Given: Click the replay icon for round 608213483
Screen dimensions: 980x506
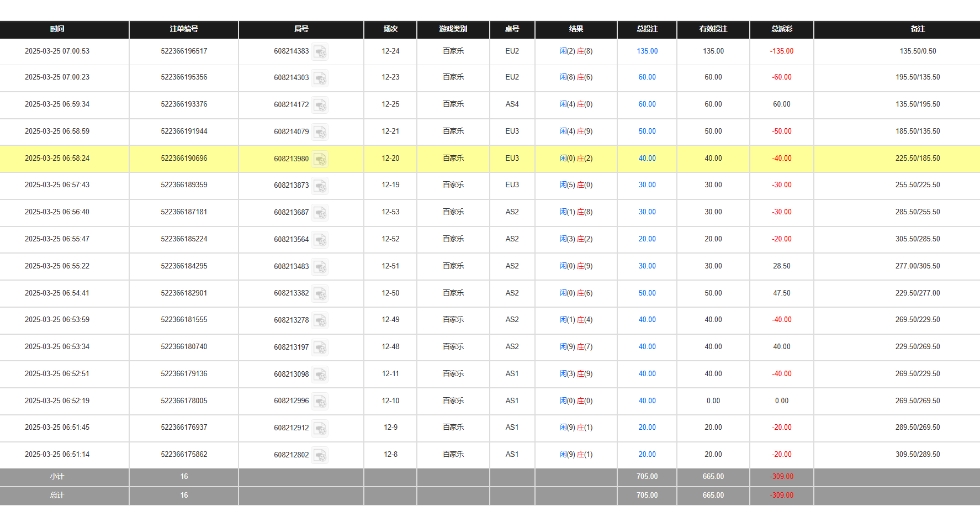Looking at the screenshot, I should (320, 266).
